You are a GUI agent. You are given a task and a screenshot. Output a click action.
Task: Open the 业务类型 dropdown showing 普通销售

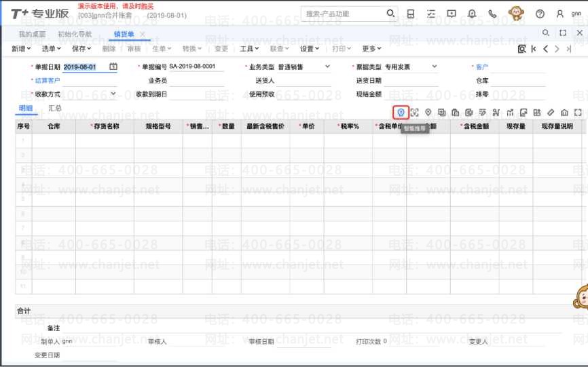(x=327, y=66)
